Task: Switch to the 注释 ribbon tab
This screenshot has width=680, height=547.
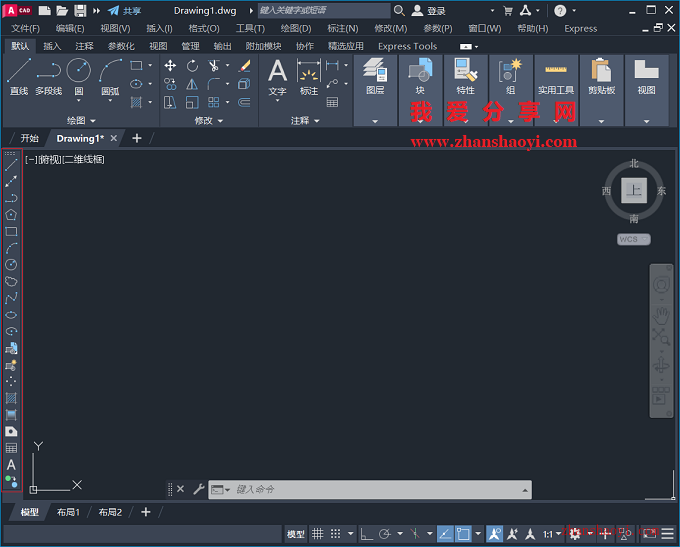Action: [x=84, y=46]
